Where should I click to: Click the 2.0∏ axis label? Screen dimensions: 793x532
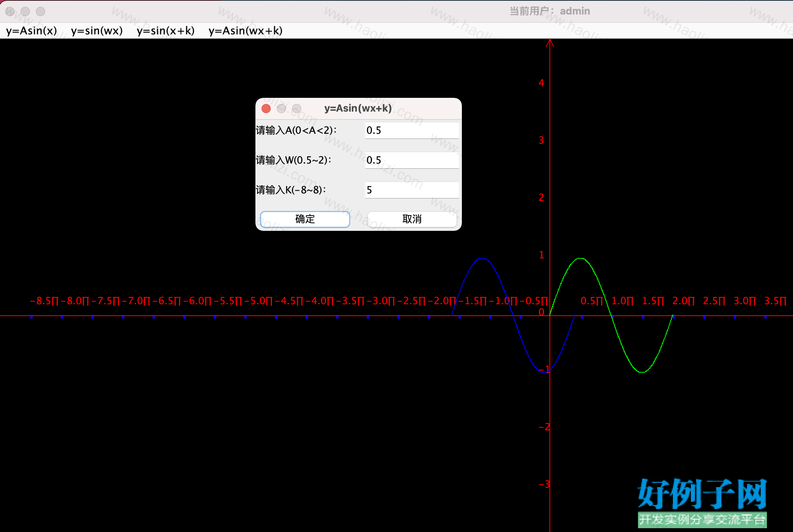pyautogui.click(x=683, y=301)
